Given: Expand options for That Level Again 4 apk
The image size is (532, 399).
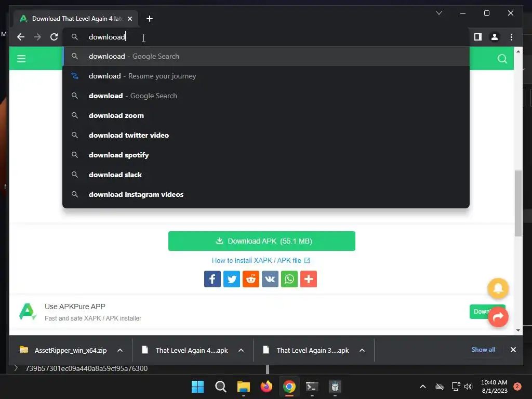Looking at the screenshot, I should 241,351.
